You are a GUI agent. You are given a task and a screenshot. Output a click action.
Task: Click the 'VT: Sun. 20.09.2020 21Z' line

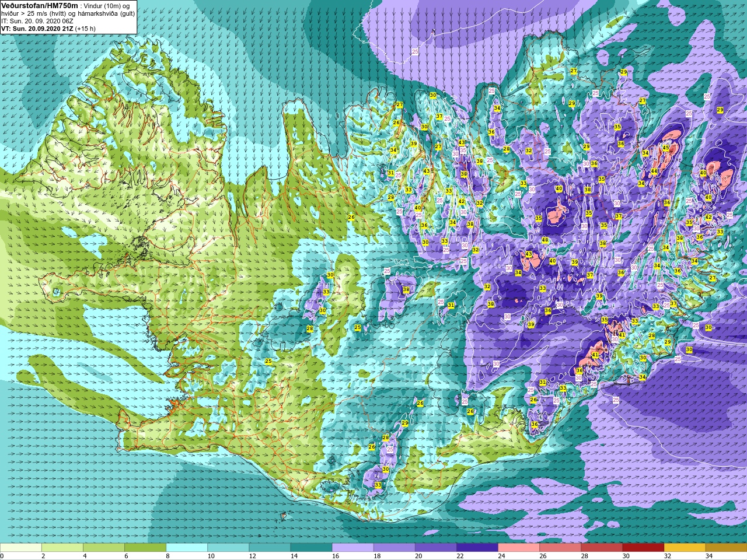[x=37, y=28]
